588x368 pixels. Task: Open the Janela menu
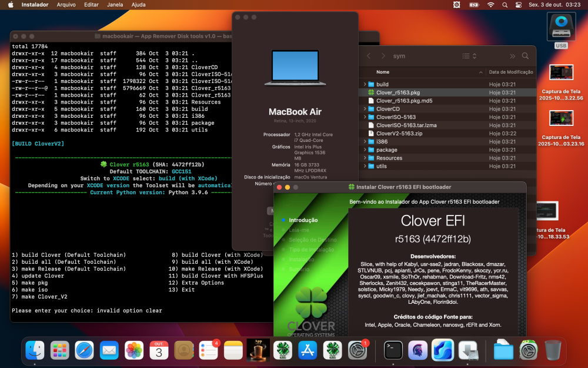tap(115, 5)
